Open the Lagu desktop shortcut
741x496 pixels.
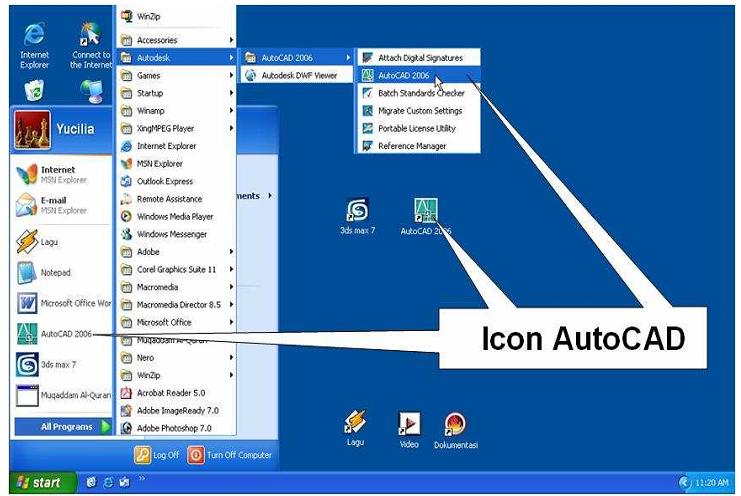point(355,428)
